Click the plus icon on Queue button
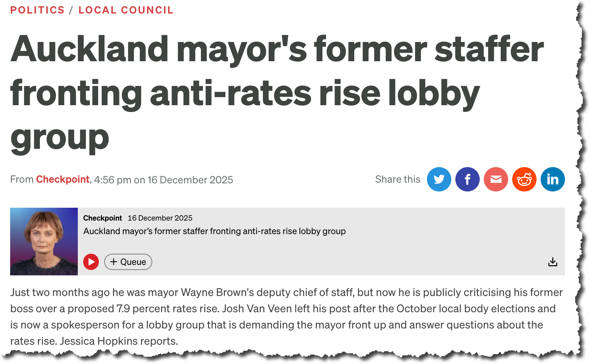Screen dimensions: 590x364 [x=114, y=262]
